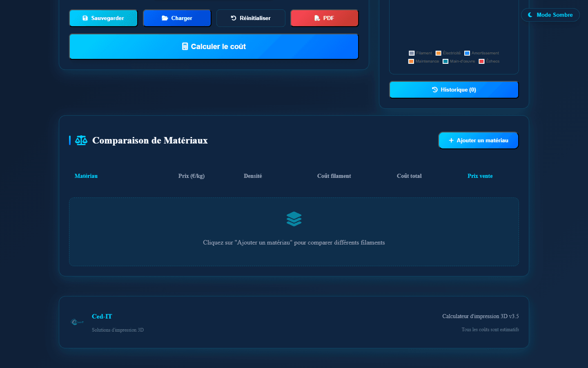Click the moon icon on Mode Sombre
Screen dimensions: 588x368
[530, 15]
